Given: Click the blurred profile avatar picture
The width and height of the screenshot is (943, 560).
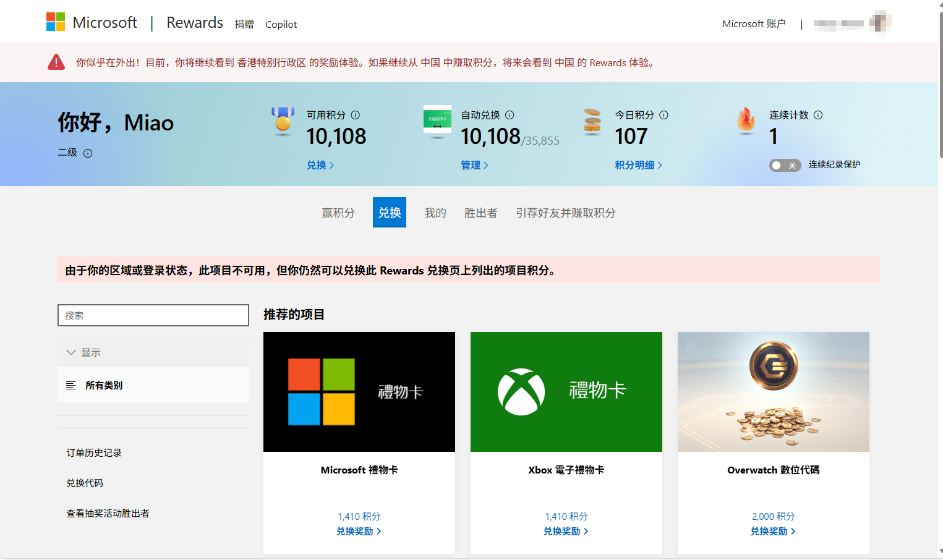Looking at the screenshot, I should [x=880, y=23].
